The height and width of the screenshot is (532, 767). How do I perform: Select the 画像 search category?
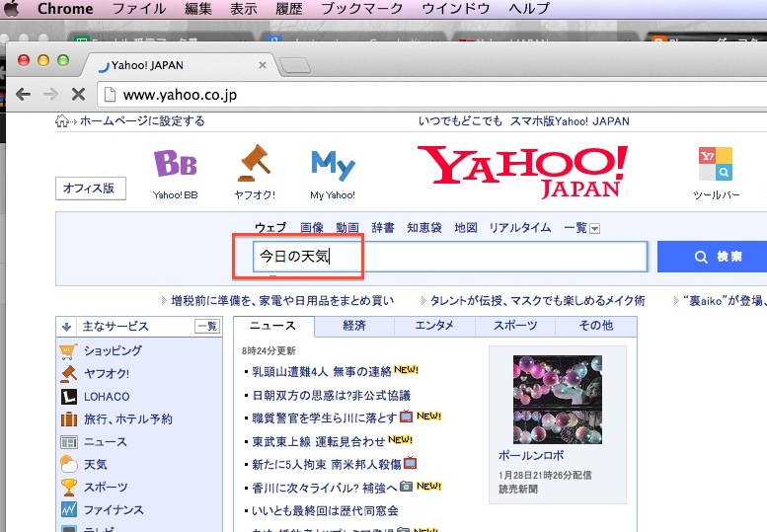coord(312,228)
